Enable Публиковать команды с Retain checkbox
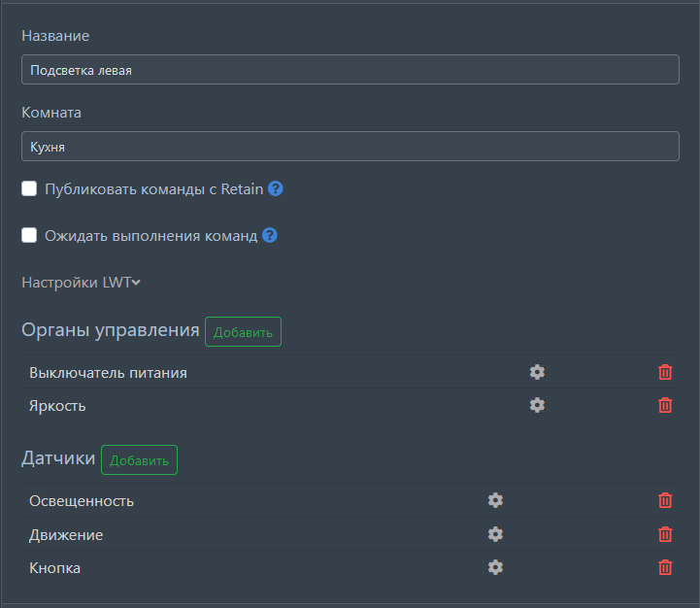Viewport: 700px width, 608px height. [29, 188]
